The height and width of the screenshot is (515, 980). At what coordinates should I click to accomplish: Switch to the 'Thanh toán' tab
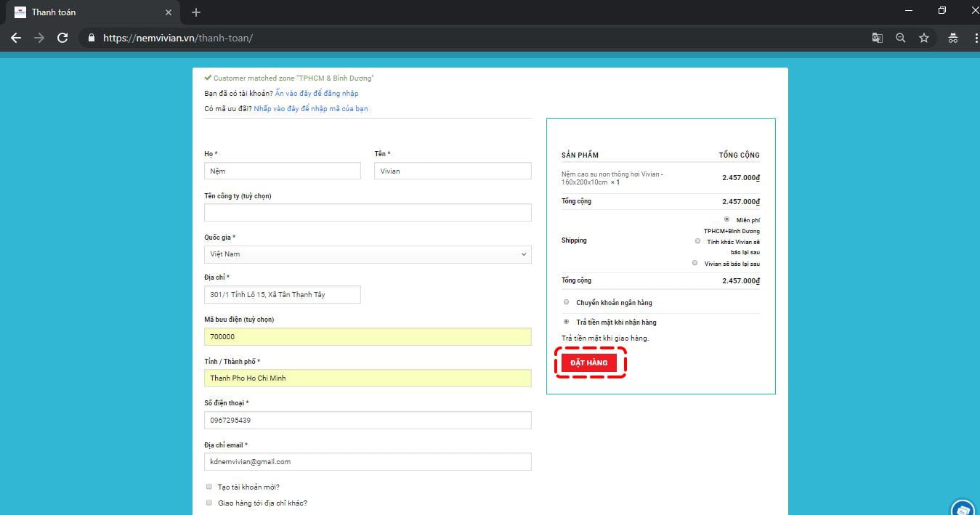pos(92,12)
